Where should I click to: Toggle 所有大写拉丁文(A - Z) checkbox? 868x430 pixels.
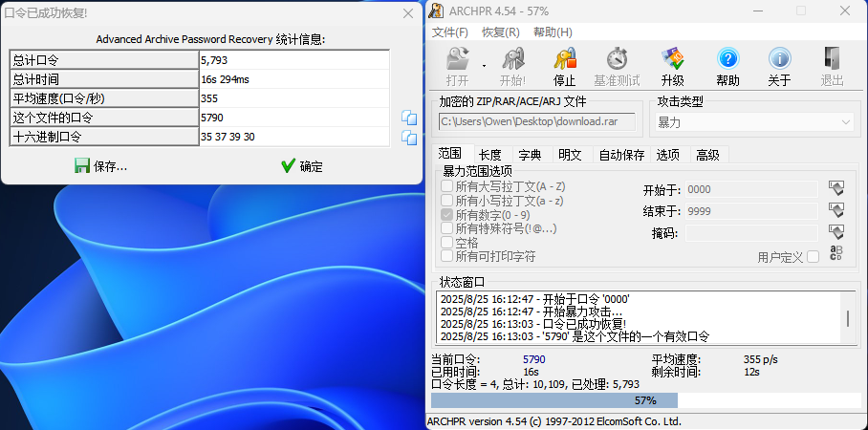coord(446,186)
